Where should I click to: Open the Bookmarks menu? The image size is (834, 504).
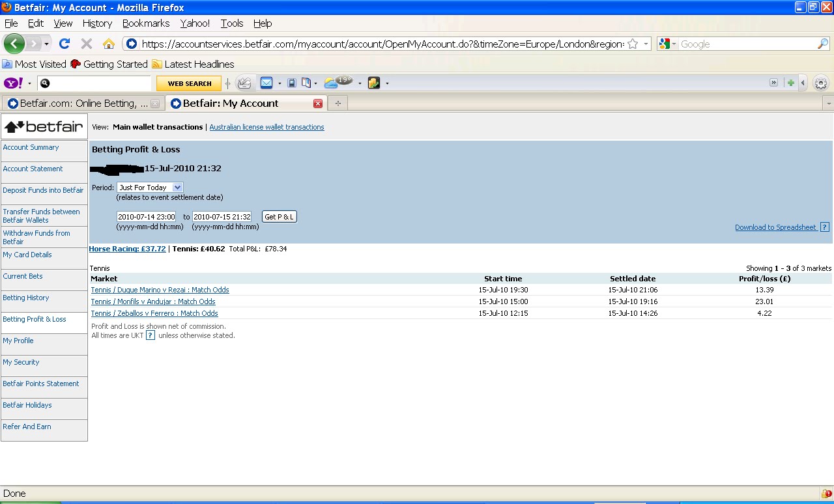[x=146, y=23]
